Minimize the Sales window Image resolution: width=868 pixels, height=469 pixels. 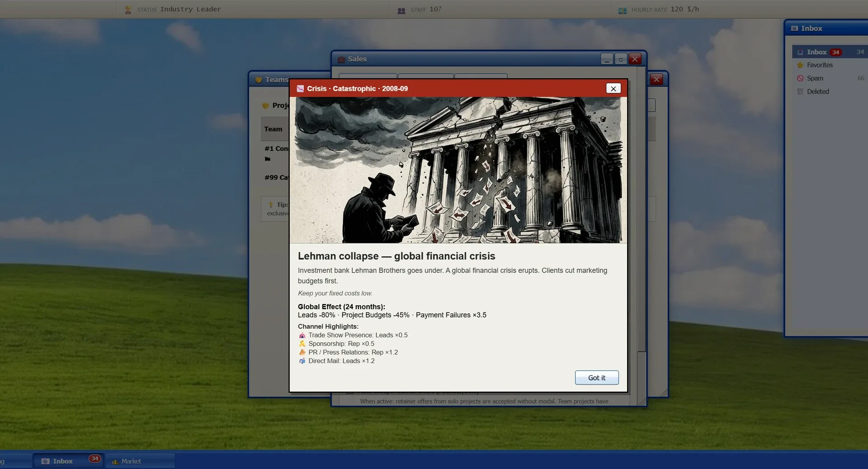tap(607, 59)
